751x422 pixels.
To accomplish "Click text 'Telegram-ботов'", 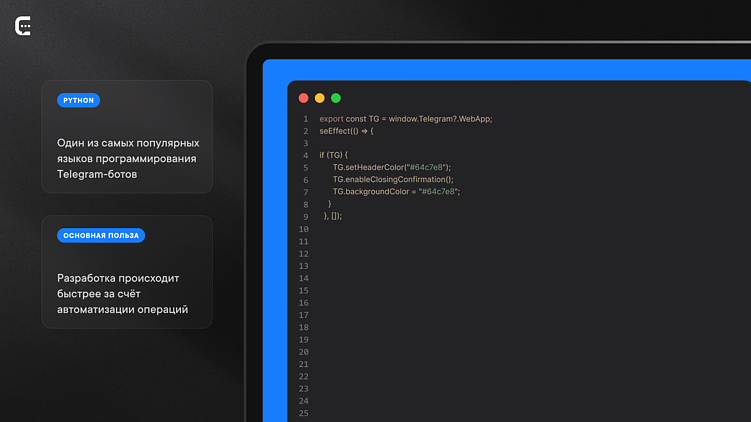I will 97,174.
